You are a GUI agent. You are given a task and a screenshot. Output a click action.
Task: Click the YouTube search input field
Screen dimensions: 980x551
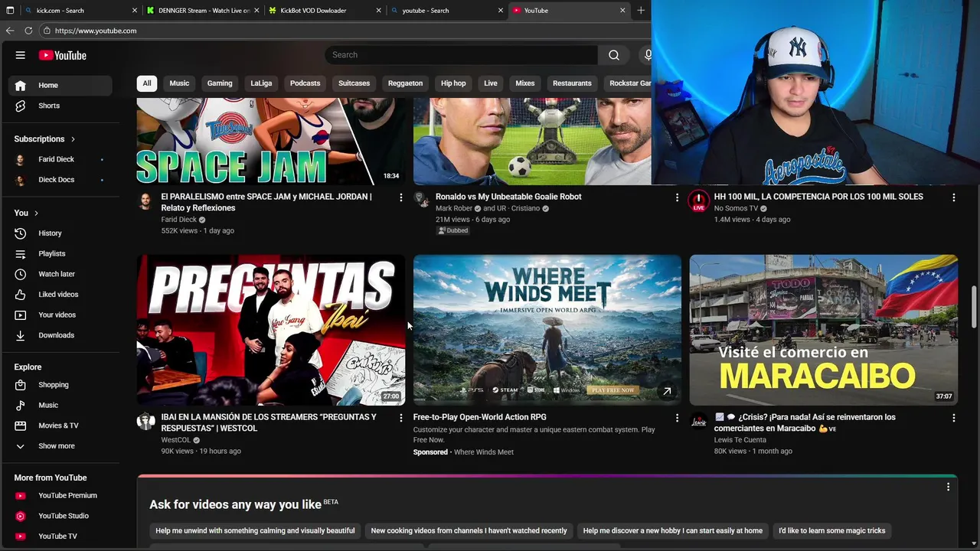pos(462,55)
